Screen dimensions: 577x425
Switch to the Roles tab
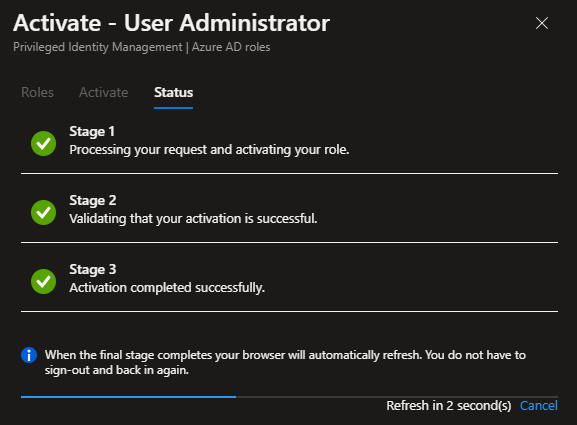[x=38, y=92]
